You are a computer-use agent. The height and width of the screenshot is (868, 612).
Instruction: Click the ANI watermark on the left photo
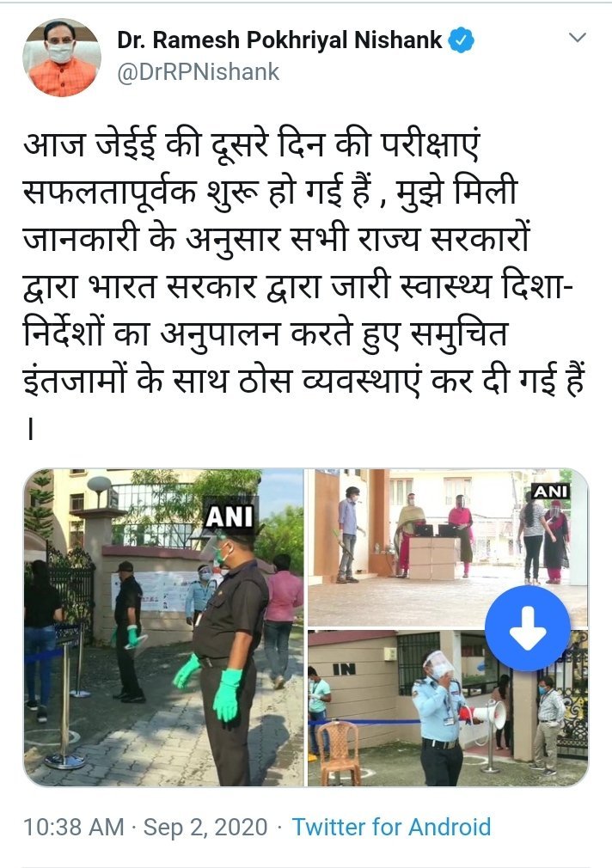pos(229,516)
